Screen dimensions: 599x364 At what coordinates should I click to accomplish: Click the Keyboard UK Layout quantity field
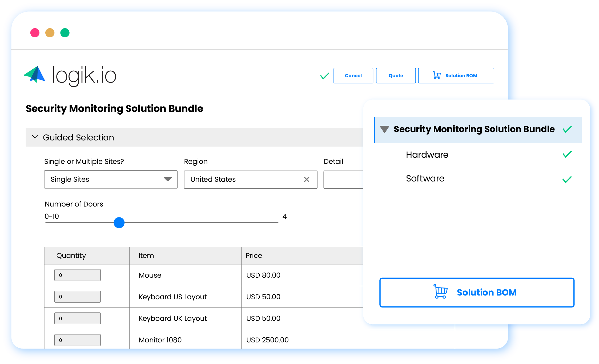(78, 318)
